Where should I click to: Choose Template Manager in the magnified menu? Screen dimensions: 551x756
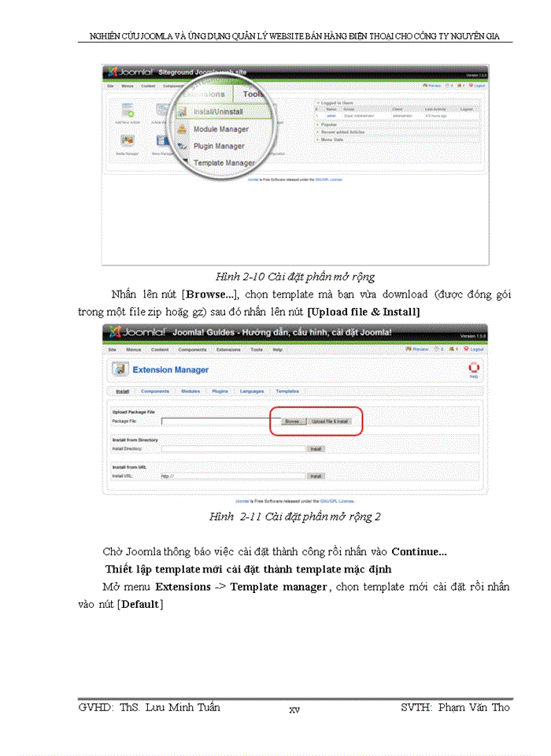coord(224,163)
